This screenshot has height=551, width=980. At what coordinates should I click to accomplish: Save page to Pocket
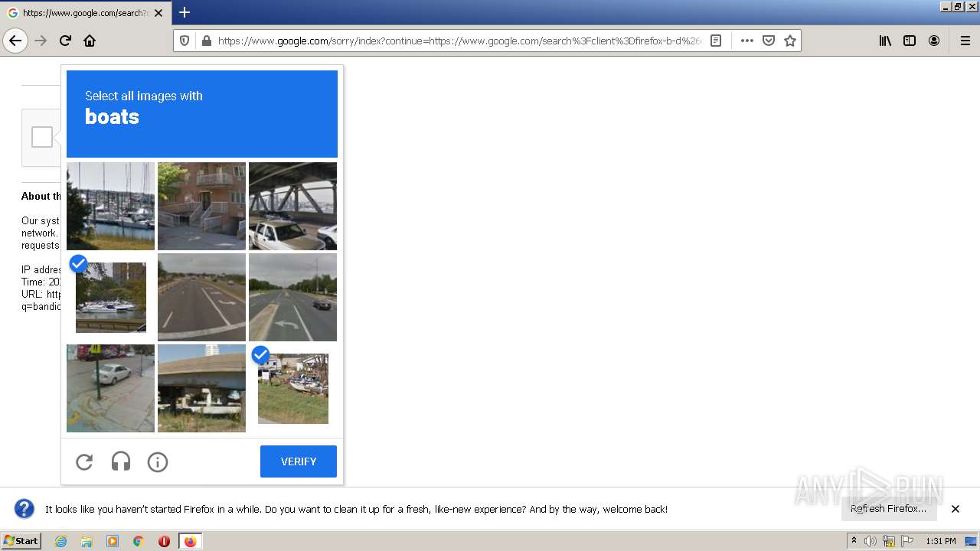pos(769,41)
